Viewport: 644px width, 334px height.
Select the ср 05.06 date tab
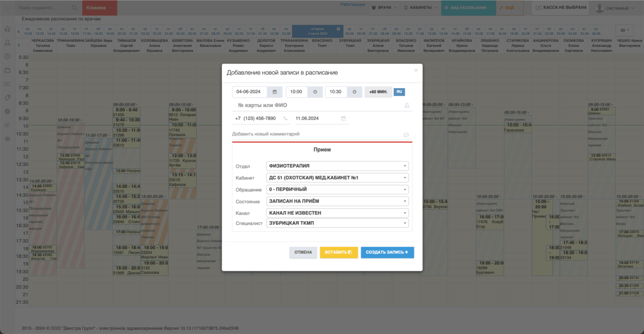pos(350,31)
